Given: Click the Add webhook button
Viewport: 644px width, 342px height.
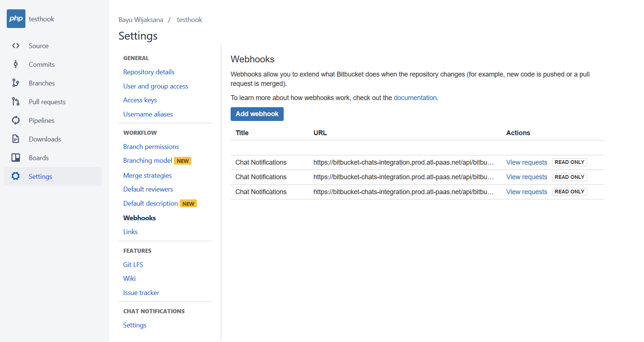Looking at the screenshot, I should [x=257, y=114].
